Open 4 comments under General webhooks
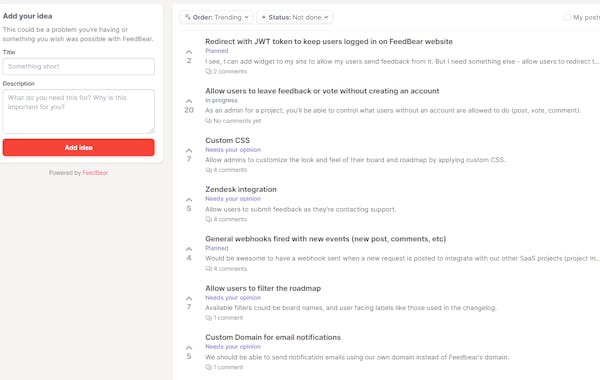This screenshot has height=380, width=600. point(226,269)
